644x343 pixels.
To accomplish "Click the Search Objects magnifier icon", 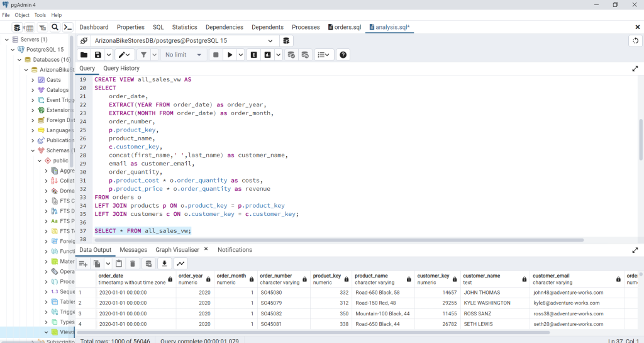I will click(55, 27).
